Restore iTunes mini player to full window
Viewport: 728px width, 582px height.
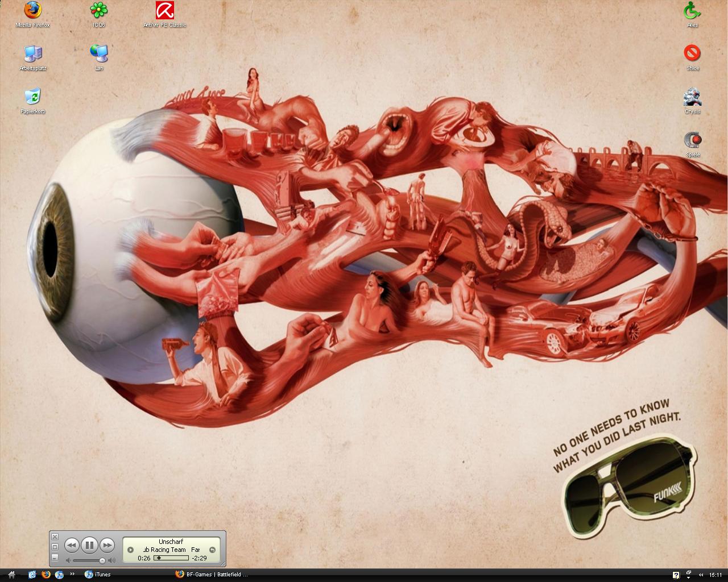pyautogui.click(x=55, y=547)
